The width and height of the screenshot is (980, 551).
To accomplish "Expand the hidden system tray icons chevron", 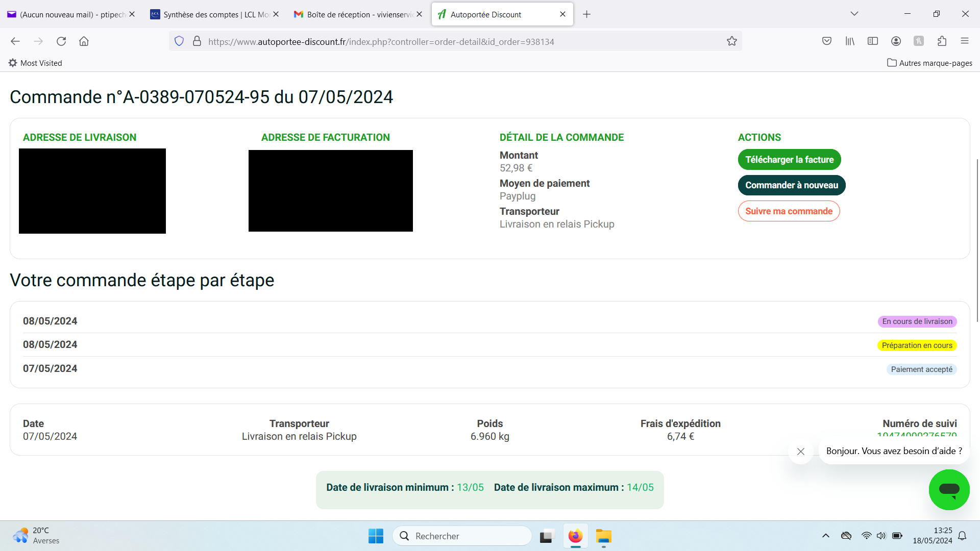I will tap(825, 536).
